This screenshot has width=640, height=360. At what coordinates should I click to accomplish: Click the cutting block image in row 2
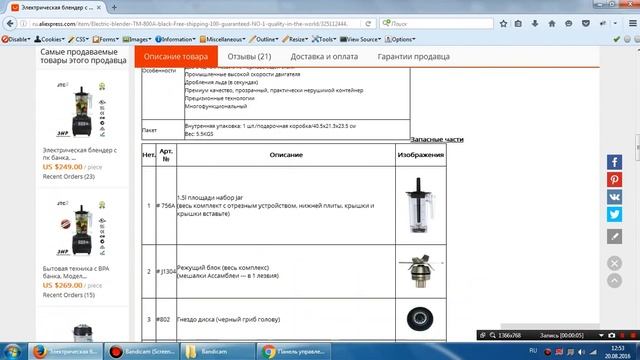(x=420, y=271)
